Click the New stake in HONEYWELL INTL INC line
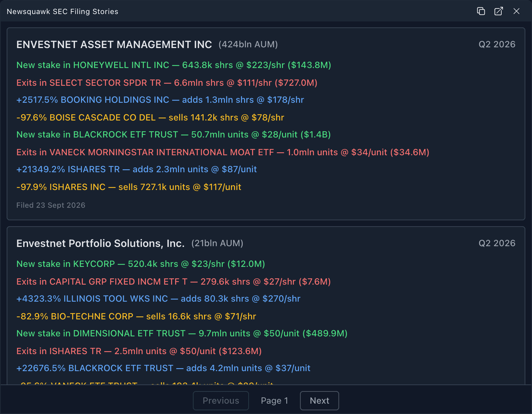532x414 pixels. [174, 65]
